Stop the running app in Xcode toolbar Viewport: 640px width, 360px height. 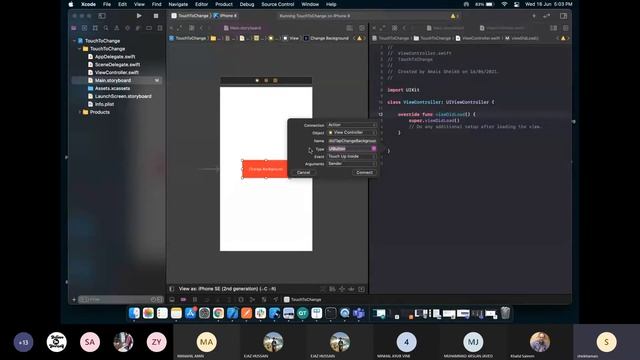click(156, 16)
